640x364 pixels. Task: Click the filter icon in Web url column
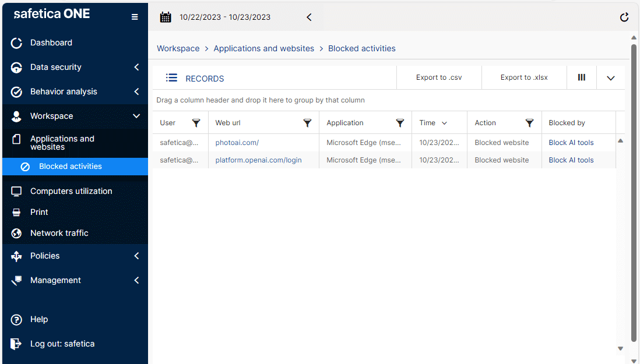[308, 123]
